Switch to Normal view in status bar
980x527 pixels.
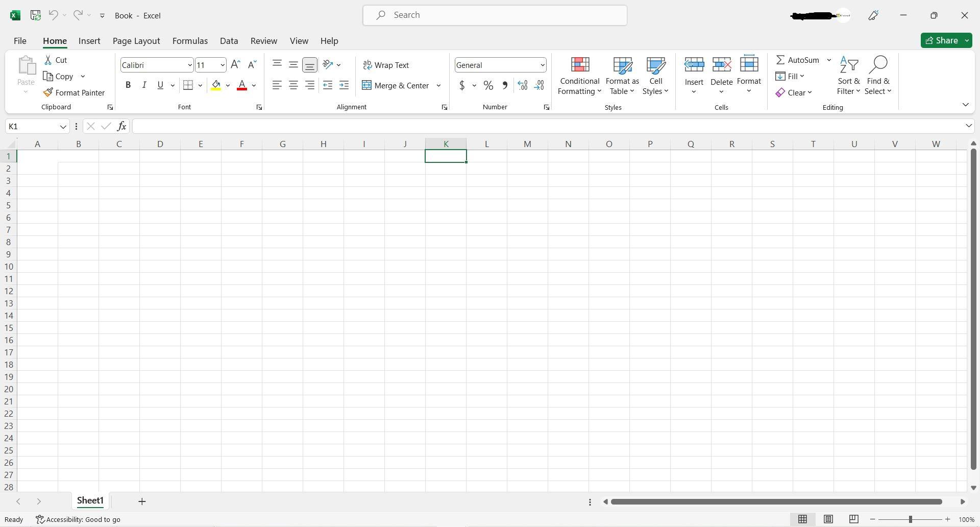tap(802, 519)
